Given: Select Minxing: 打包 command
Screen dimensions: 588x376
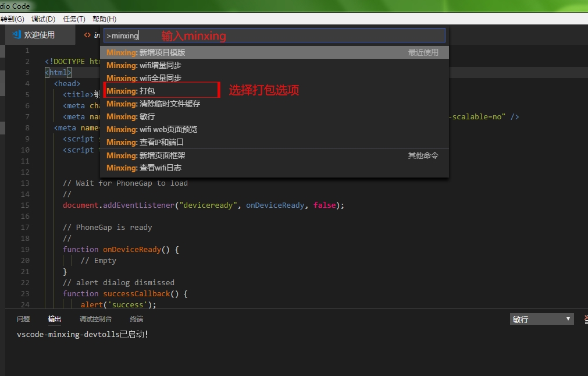Looking at the screenshot, I should [x=274, y=91].
